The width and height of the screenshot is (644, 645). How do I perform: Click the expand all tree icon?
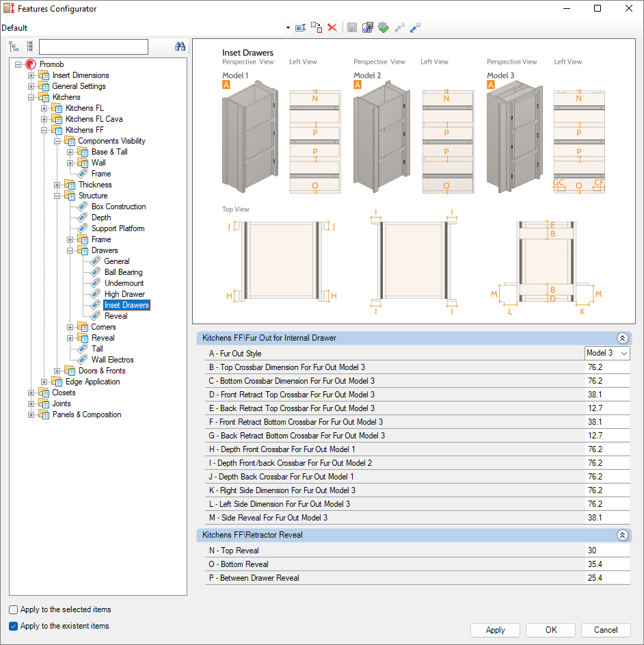[14, 47]
